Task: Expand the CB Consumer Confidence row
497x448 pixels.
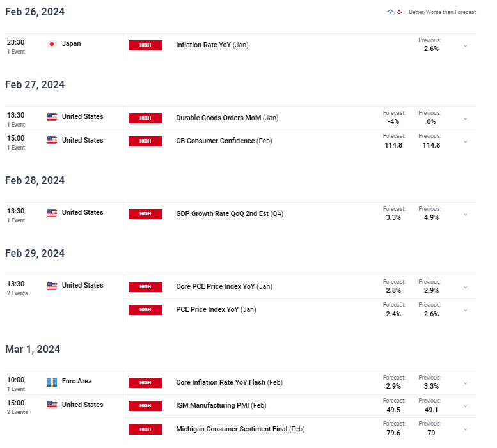Action: 465,141
